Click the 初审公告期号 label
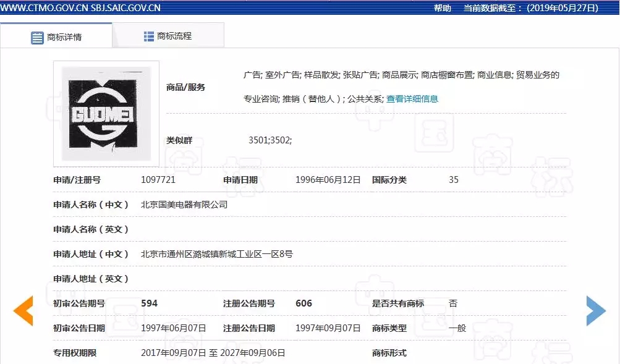The height and width of the screenshot is (364, 620). [79, 303]
